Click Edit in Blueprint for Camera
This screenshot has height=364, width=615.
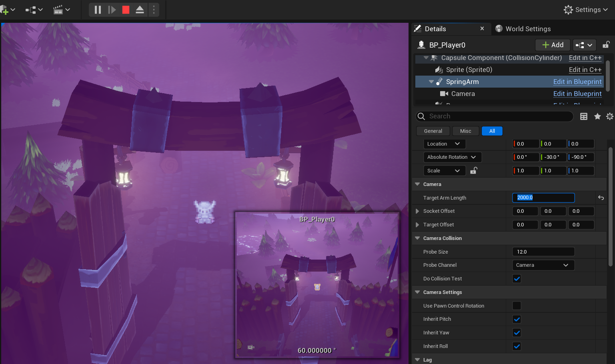tap(577, 94)
